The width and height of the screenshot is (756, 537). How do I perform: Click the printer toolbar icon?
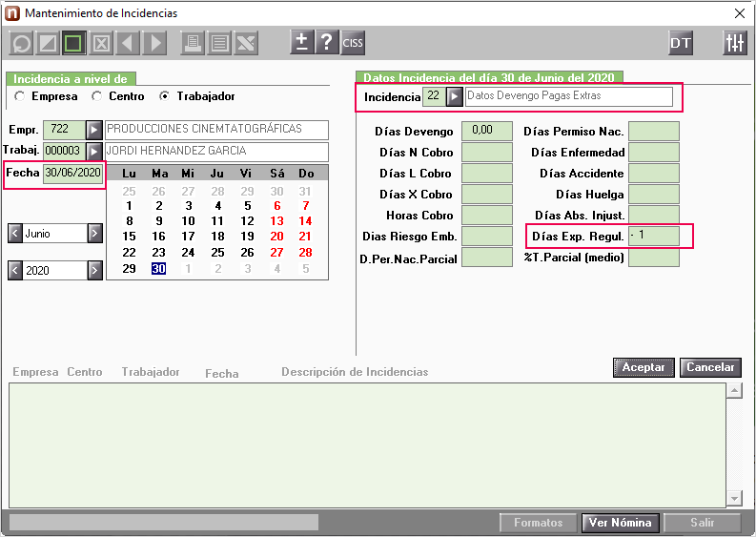point(193,44)
